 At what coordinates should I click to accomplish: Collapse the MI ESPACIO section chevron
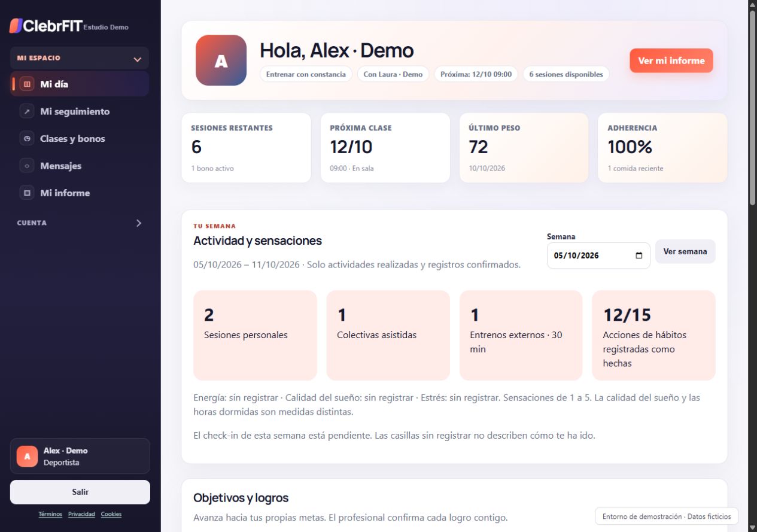pyautogui.click(x=138, y=59)
